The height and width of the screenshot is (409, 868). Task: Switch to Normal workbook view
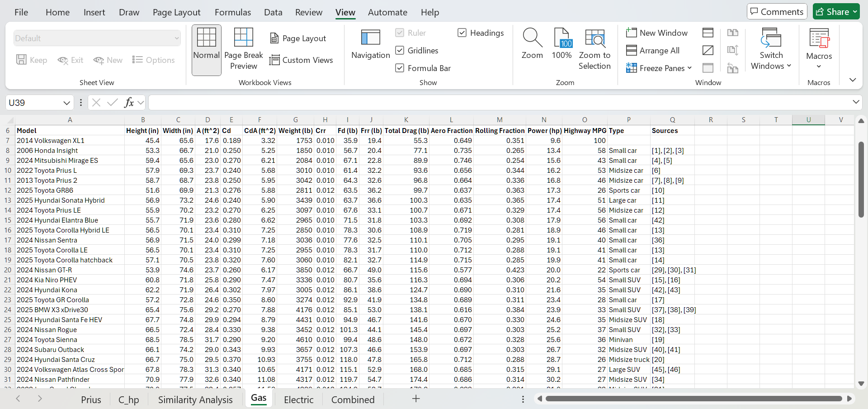207,50
